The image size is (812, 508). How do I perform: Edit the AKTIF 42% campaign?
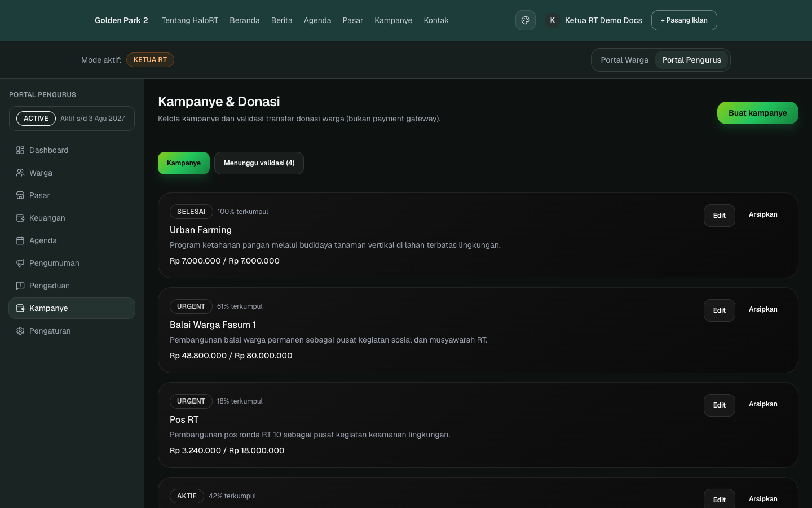tap(720, 499)
